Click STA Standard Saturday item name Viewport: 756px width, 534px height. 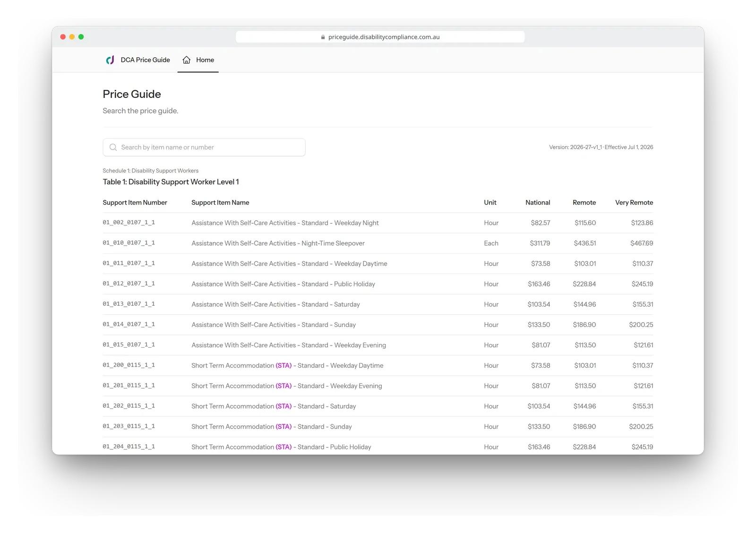click(x=274, y=406)
